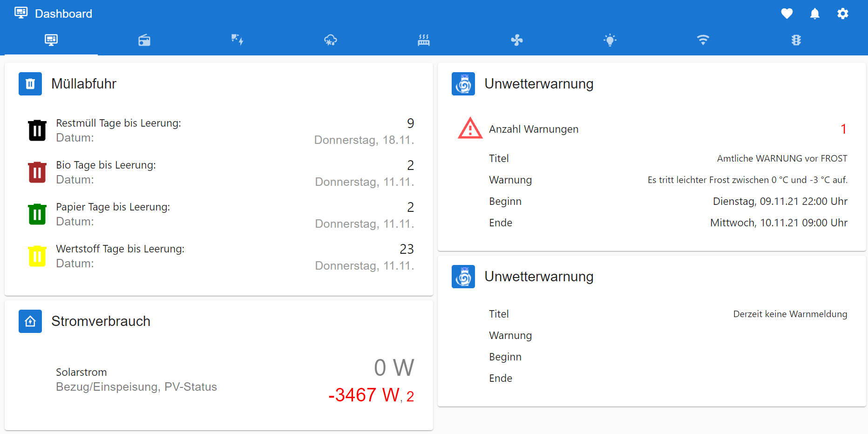The width and height of the screenshot is (868, 434).
Task: Click the date 'Donnerstag, 18.11.'
Action: point(364,140)
